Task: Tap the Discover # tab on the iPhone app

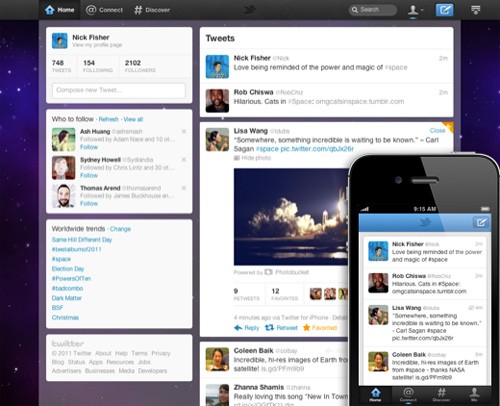Action: coord(441,395)
